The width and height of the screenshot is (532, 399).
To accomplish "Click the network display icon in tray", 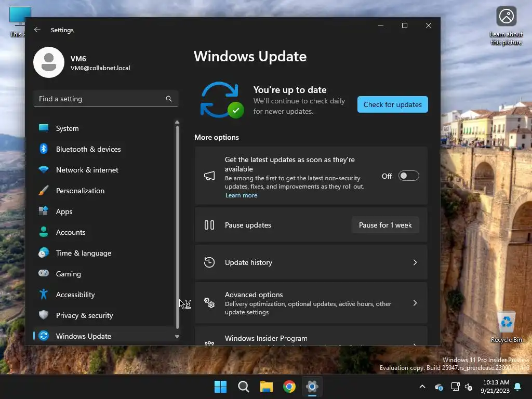I will (x=455, y=387).
